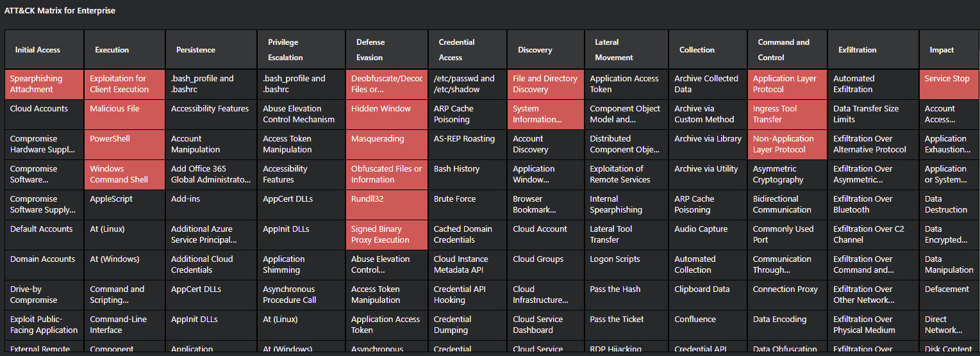The width and height of the screenshot is (980, 356).
Task: Open the Account Discovery cell
Action: point(546,145)
